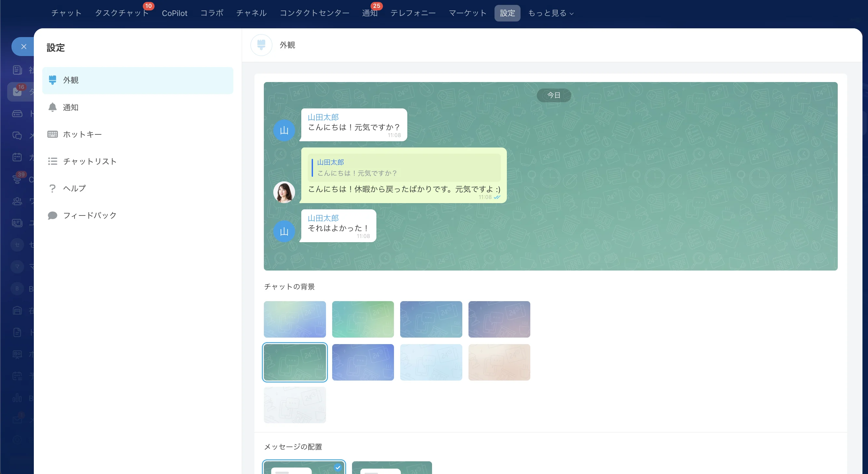Click the calendar icon in left sidebar
Screen dimensions: 868x474
[x=17, y=157]
